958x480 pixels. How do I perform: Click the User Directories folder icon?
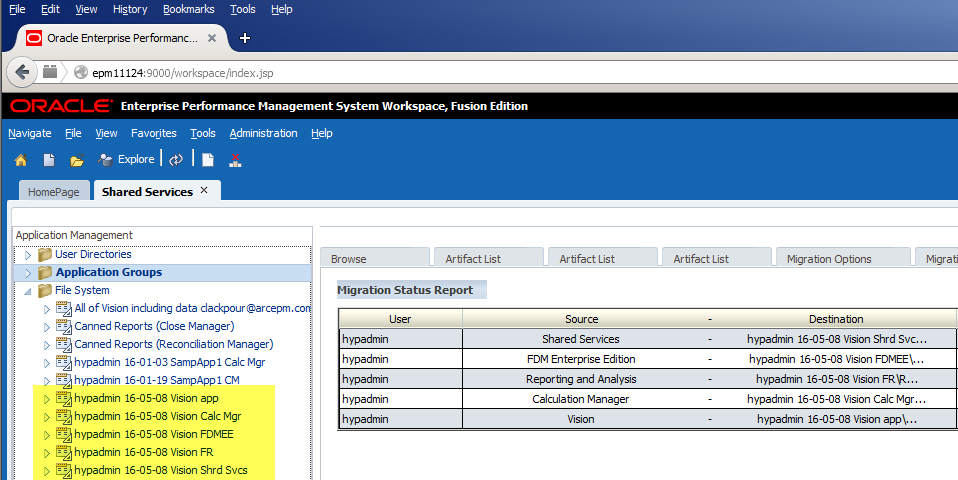click(45, 254)
